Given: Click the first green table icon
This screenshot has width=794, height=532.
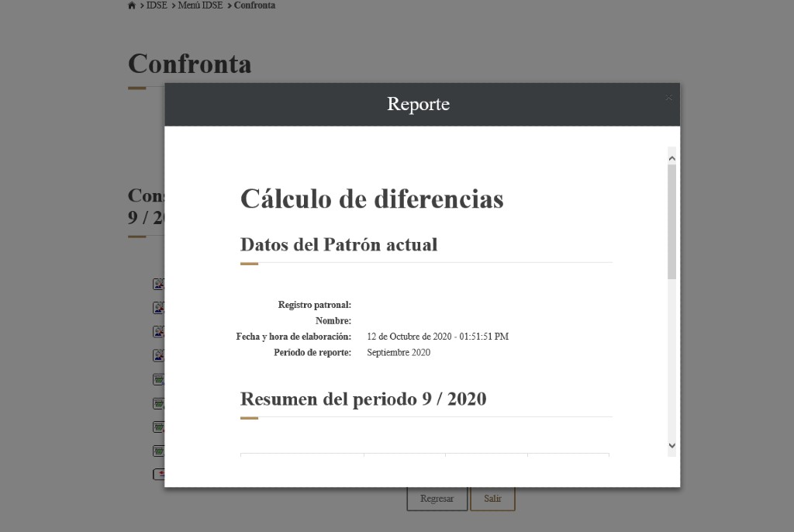Looking at the screenshot, I should (158, 379).
